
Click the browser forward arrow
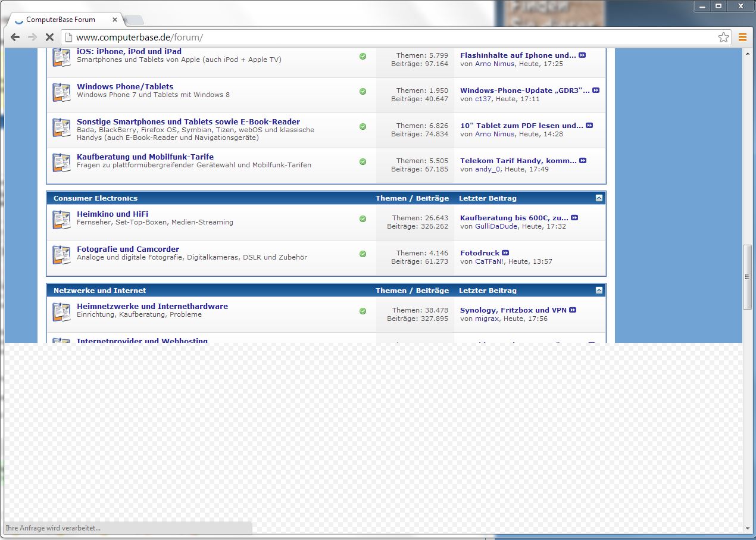[32, 38]
